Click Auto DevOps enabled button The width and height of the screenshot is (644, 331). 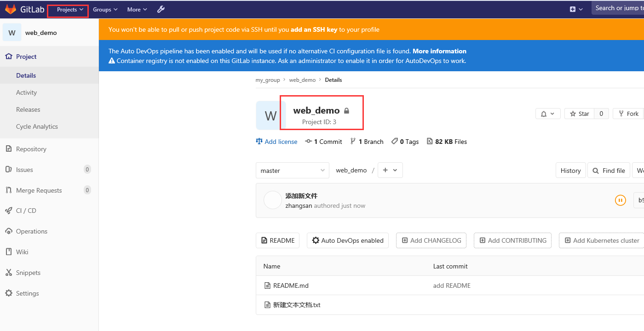pos(348,240)
